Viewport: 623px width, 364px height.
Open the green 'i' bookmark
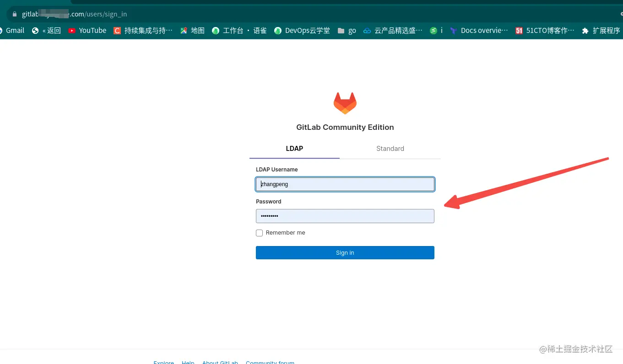(x=436, y=31)
